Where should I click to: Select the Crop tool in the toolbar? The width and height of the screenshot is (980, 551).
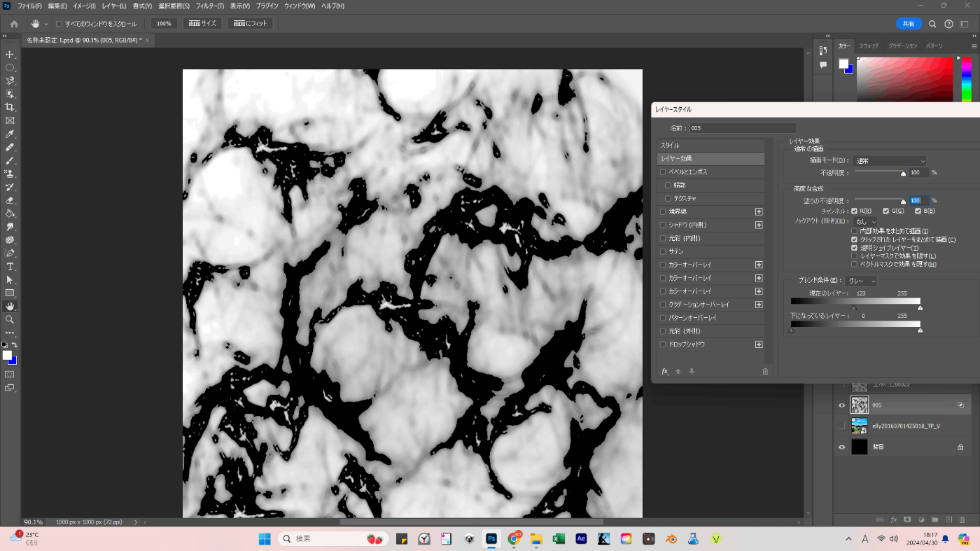[x=10, y=107]
